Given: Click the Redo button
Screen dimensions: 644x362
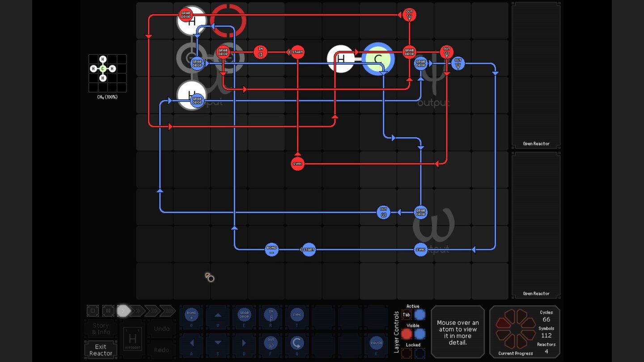Looking at the screenshot, I should point(161,350).
